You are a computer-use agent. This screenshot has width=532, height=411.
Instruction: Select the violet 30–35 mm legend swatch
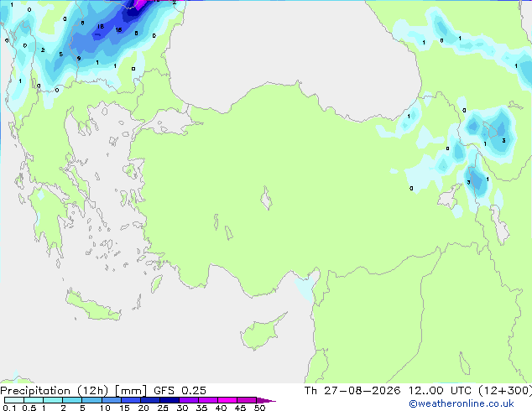[188, 400]
